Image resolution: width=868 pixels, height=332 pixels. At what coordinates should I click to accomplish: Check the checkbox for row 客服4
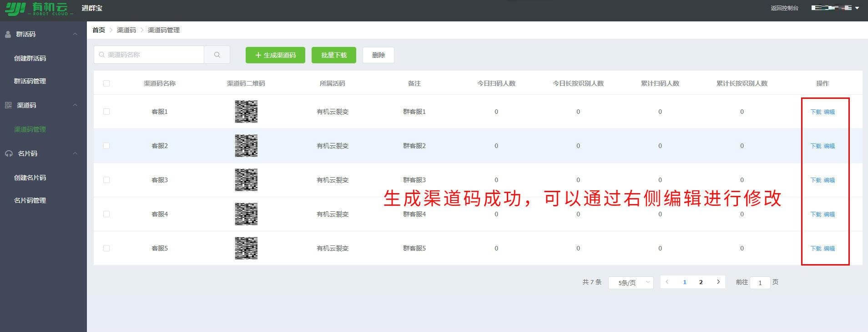tap(106, 214)
